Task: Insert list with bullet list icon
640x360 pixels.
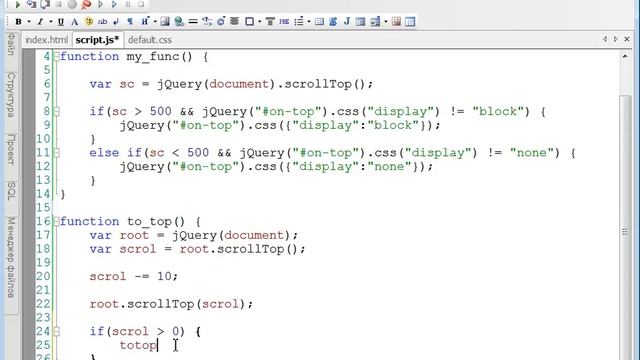Action: tap(299, 22)
